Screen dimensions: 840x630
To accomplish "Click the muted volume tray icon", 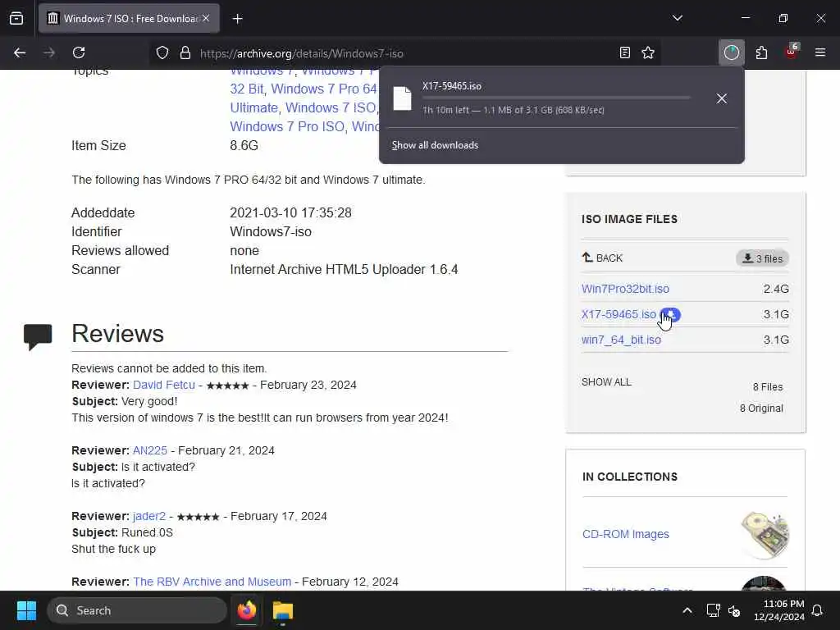I will (x=734, y=610).
